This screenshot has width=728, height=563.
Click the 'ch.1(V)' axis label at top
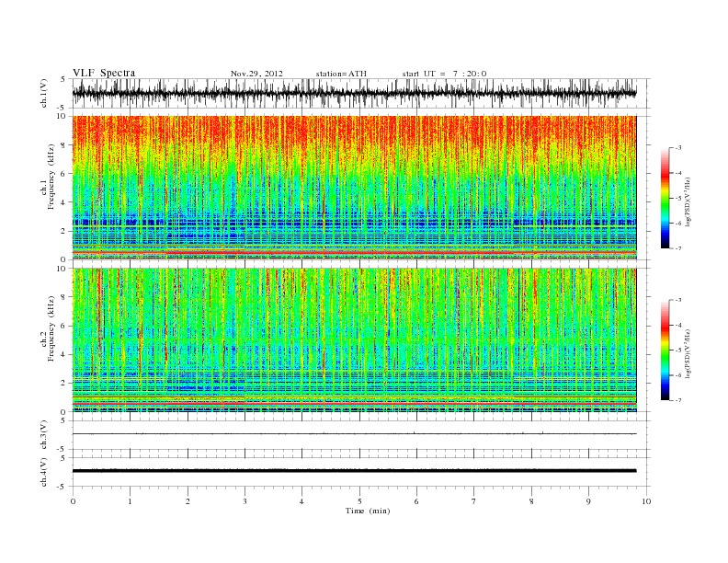(44, 93)
